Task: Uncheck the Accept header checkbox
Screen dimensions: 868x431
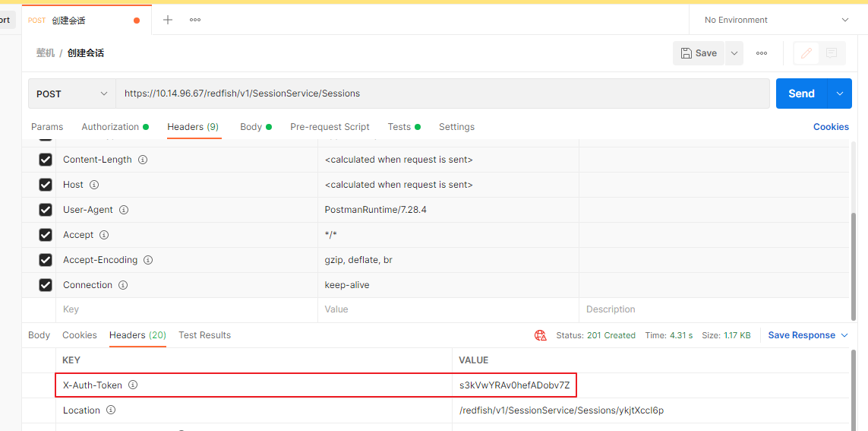Action: coord(46,235)
